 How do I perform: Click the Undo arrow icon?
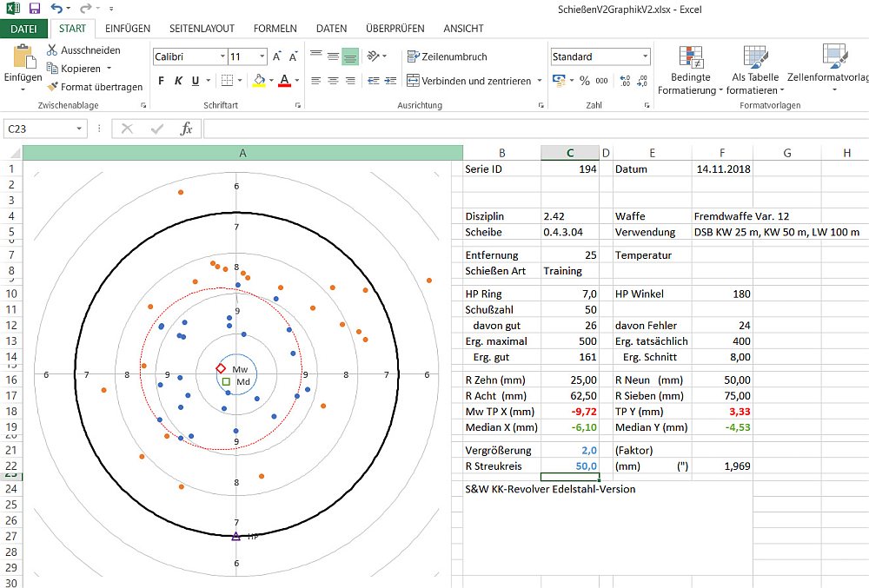point(56,9)
